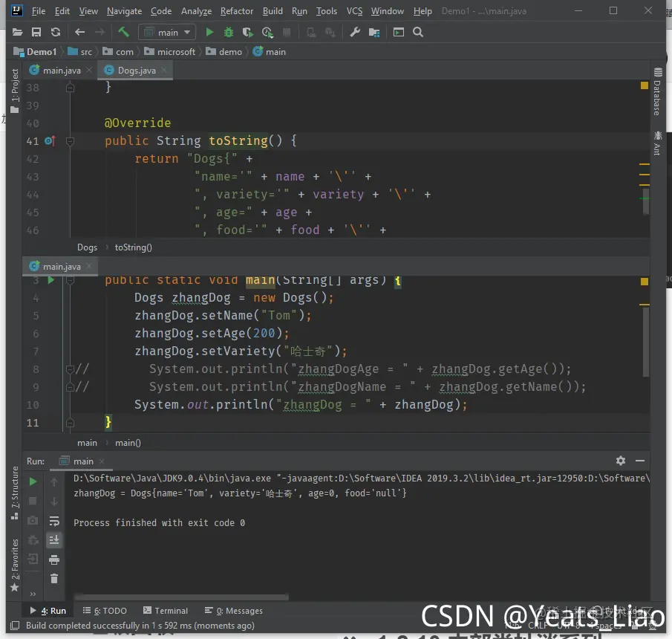Open the VCS menu
This screenshot has width=672, height=639.
click(x=354, y=11)
